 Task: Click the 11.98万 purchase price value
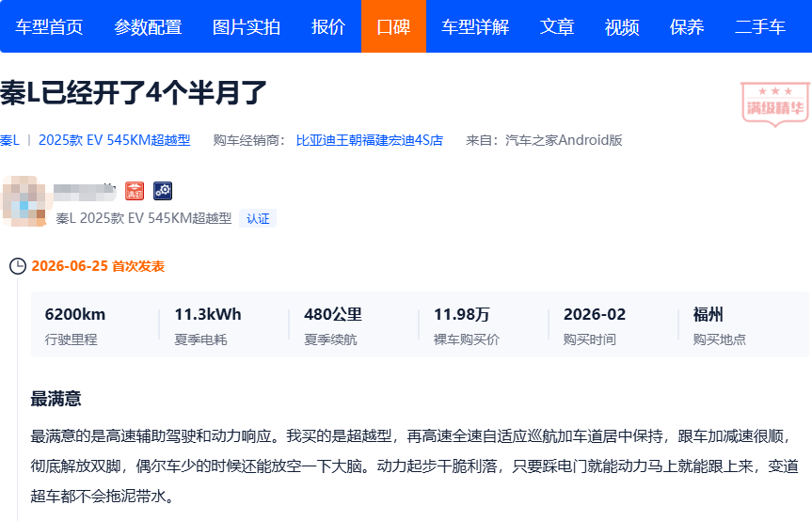pos(461,314)
